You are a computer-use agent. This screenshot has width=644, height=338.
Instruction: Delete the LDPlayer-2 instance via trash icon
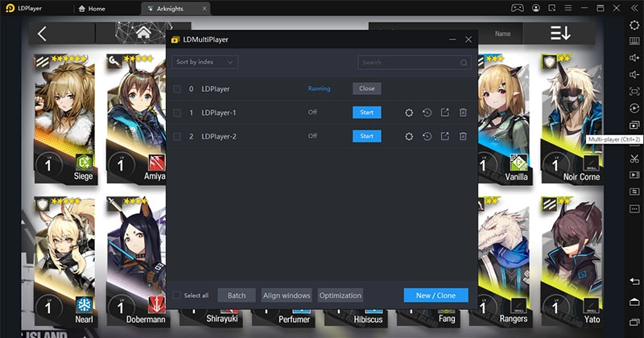463,136
